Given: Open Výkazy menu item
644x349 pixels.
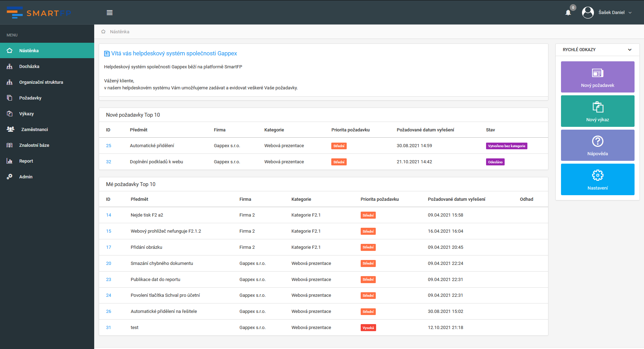Looking at the screenshot, I should click(47, 114).
